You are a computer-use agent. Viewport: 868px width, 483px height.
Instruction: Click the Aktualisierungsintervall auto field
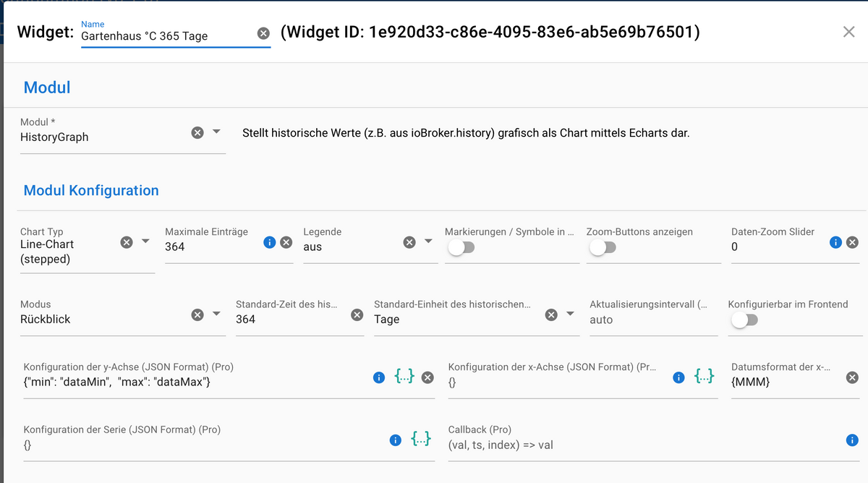click(651, 320)
